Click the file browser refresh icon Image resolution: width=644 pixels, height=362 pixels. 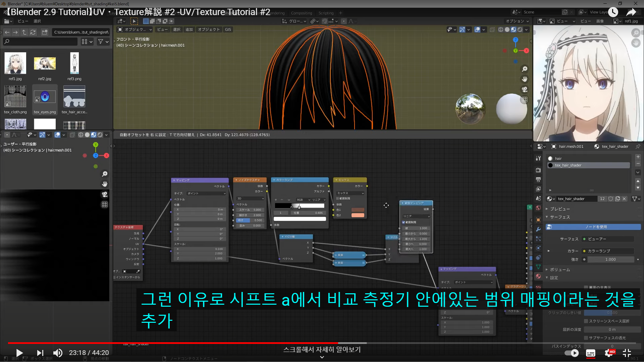click(x=33, y=32)
